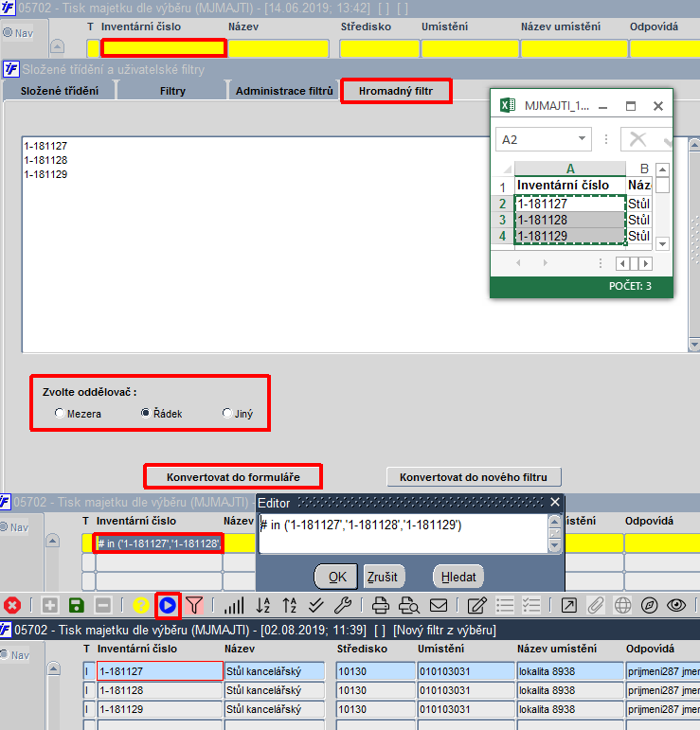This screenshot has height=730, width=700.
Task: Run the query with blue play icon
Action: click(x=168, y=605)
